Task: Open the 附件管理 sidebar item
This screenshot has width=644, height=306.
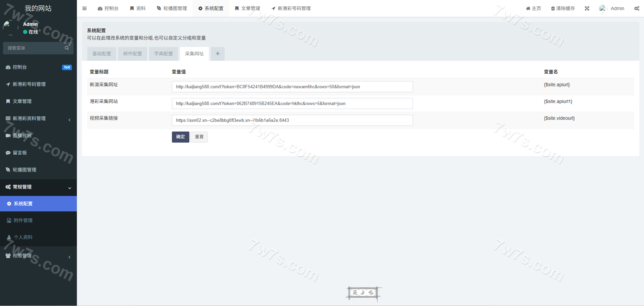Action: tap(23, 220)
